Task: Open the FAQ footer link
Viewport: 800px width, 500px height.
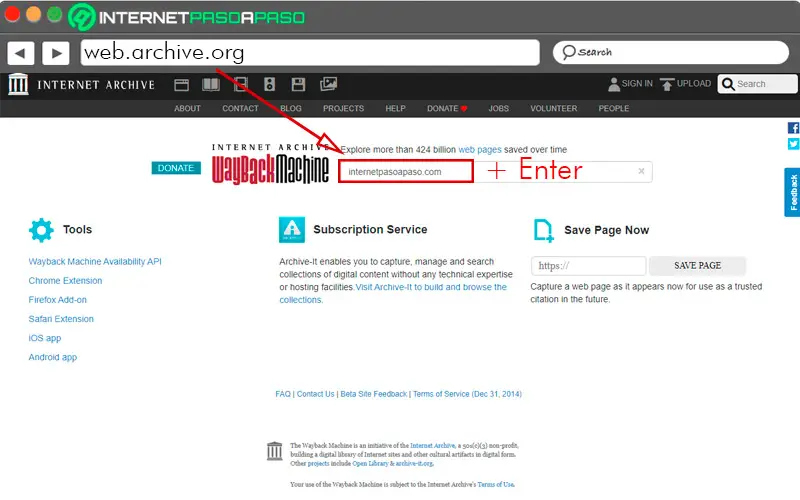Action: (x=283, y=394)
